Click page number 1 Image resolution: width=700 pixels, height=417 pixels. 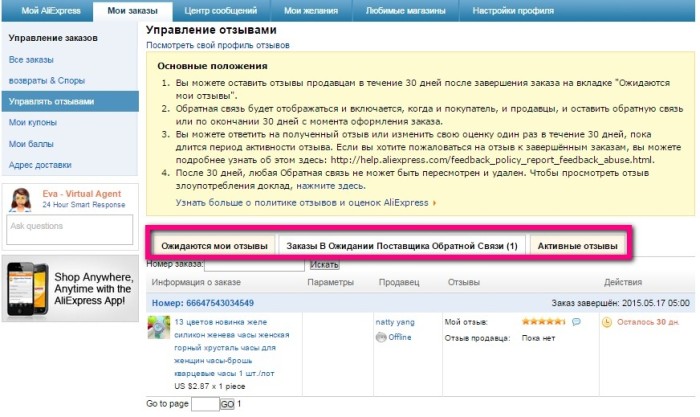(x=239, y=404)
